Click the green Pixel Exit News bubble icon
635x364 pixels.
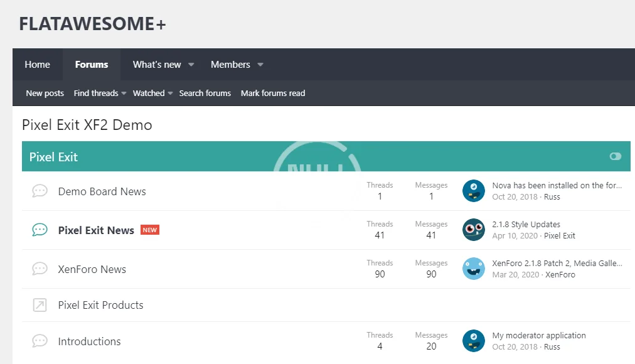(40, 230)
